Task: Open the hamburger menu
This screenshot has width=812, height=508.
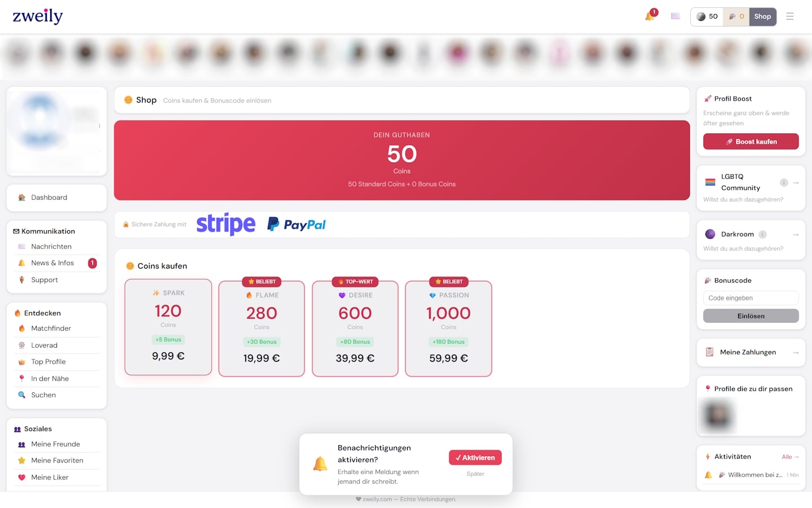Action: (790, 16)
